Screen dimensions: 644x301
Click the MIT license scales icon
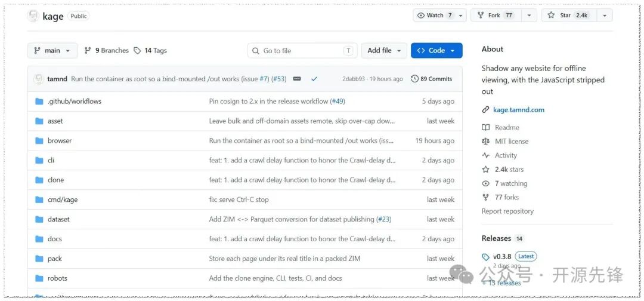(486, 142)
